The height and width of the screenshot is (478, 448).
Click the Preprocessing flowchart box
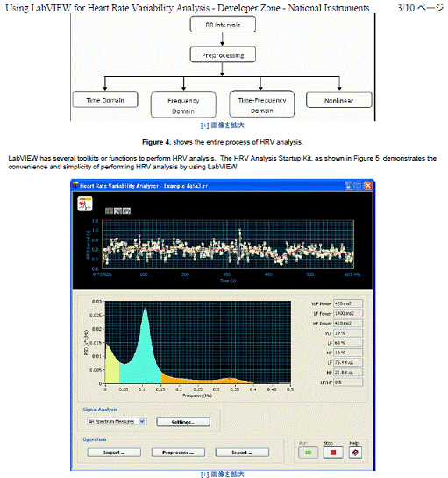tap(223, 55)
